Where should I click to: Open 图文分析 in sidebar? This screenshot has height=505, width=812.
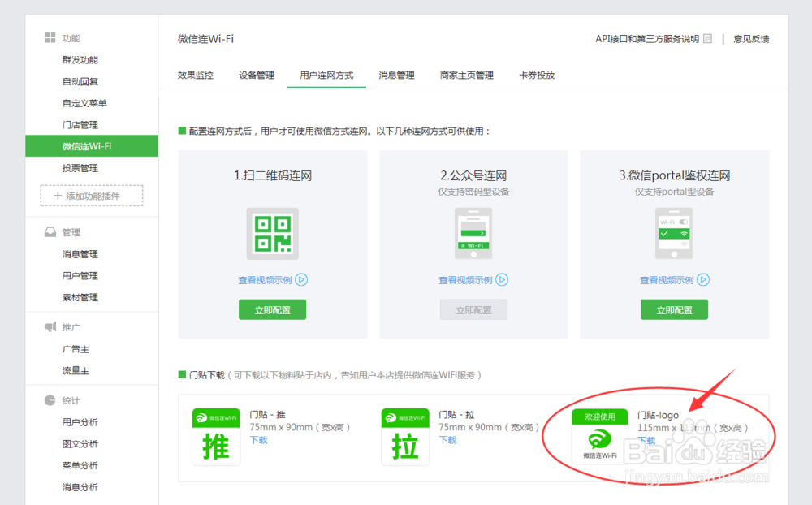(x=80, y=444)
